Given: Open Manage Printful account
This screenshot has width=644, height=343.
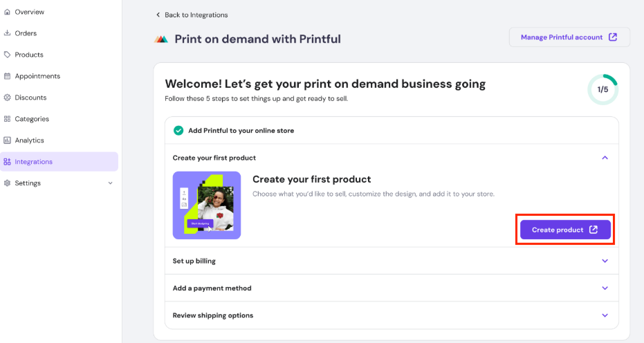Looking at the screenshot, I should coord(569,37).
